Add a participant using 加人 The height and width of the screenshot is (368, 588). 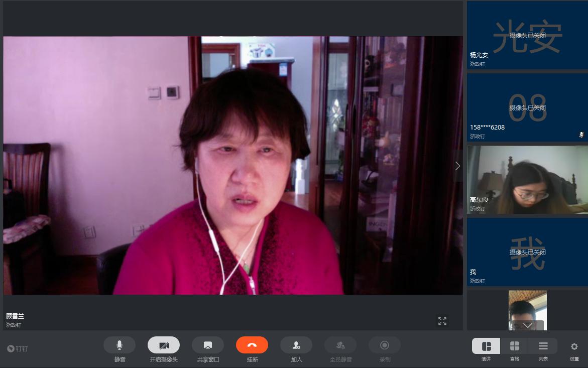(296, 345)
